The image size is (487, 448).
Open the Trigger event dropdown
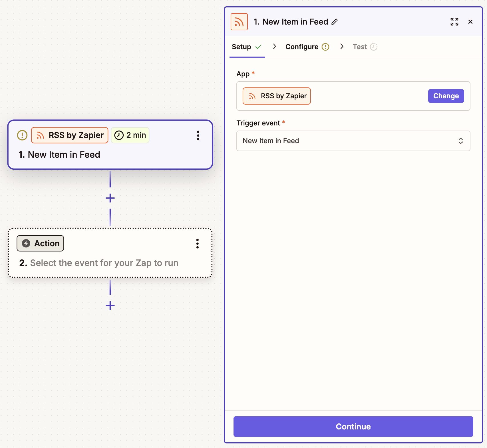point(353,141)
